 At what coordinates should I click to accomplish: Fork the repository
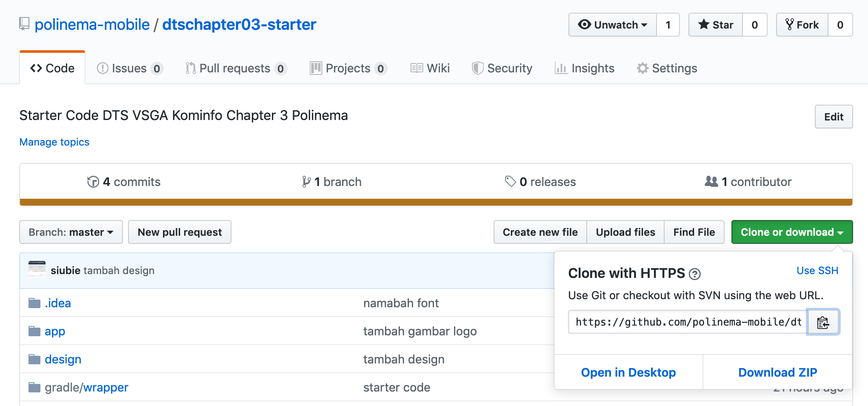(802, 25)
